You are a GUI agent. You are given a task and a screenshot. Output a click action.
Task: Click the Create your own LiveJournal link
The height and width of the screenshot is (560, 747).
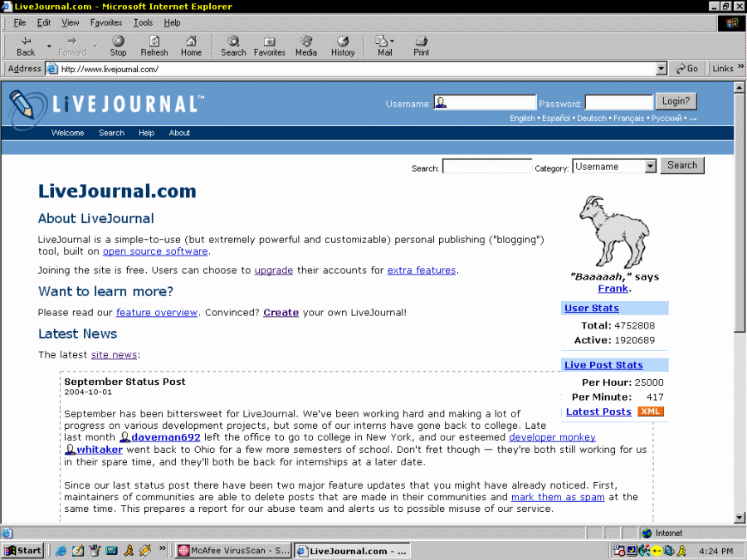click(x=281, y=313)
